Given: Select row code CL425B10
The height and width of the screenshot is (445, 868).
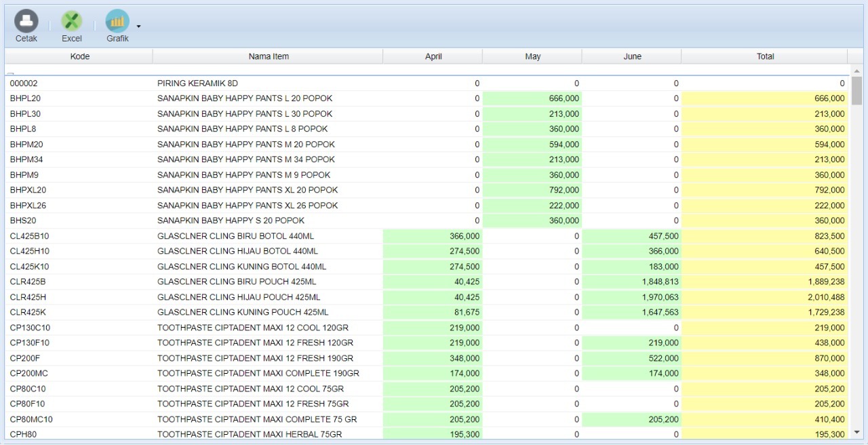Looking at the screenshot, I should click(30, 236).
